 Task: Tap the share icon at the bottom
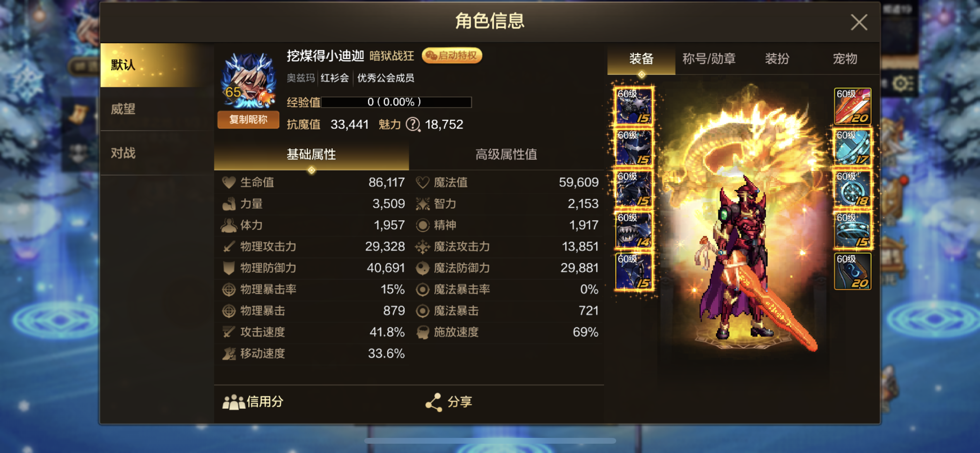pos(433,402)
